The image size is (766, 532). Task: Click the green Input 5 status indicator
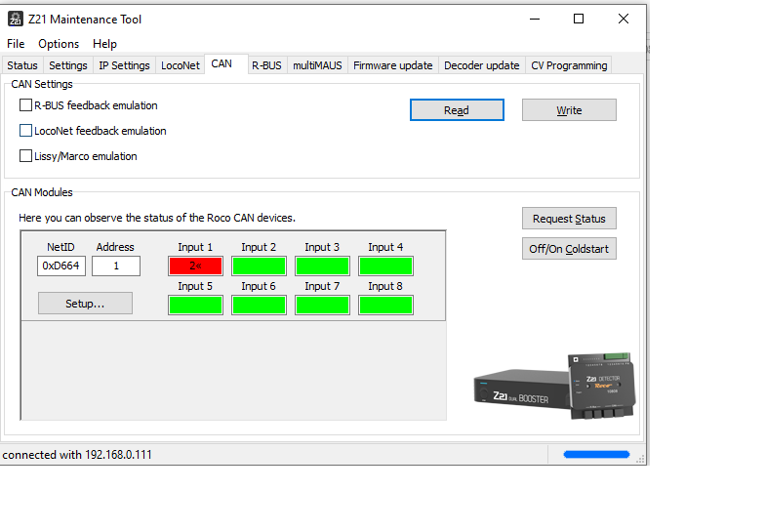pyautogui.click(x=195, y=305)
